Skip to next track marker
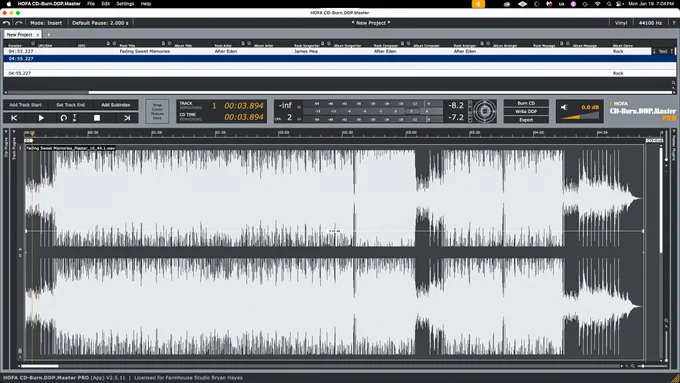The height and width of the screenshot is (383, 680). pyautogui.click(x=127, y=118)
